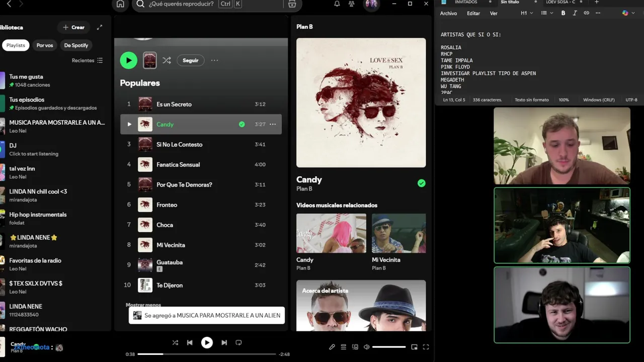644x362 pixels.
Task: Open the lyrics microphone icon
Action: [x=332, y=346]
